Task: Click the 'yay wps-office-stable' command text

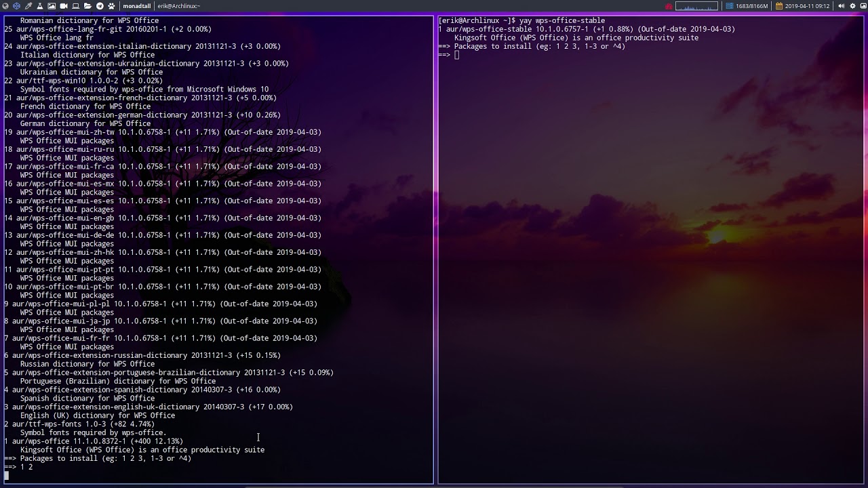Action: (562, 20)
